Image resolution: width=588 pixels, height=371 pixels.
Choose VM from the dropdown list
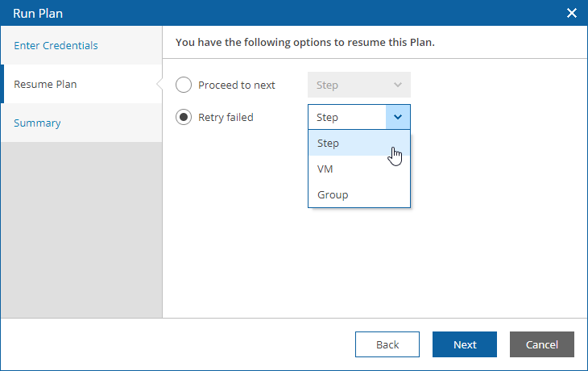(359, 169)
